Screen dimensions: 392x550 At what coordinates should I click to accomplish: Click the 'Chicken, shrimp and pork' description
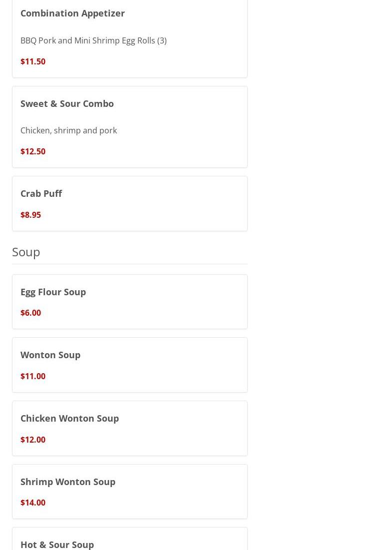68,130
